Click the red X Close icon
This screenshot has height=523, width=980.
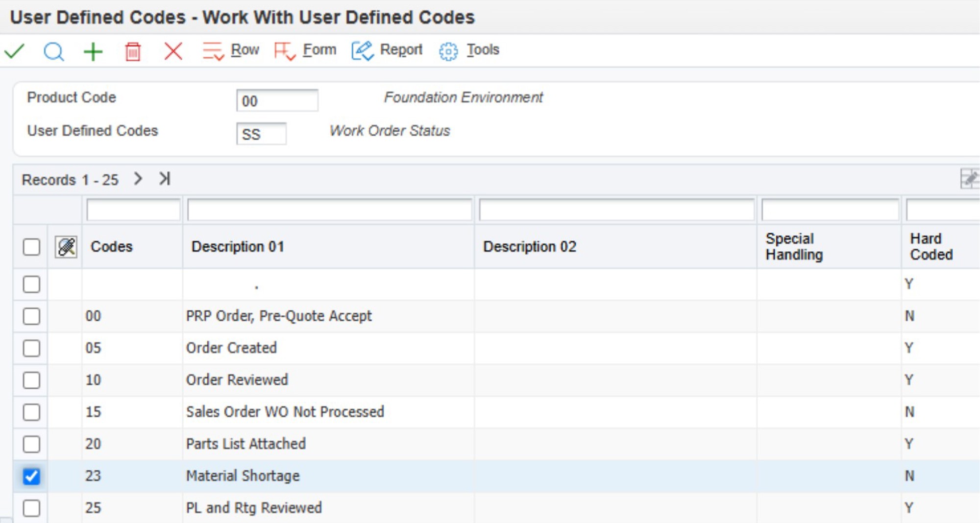[x=173, y=51]
